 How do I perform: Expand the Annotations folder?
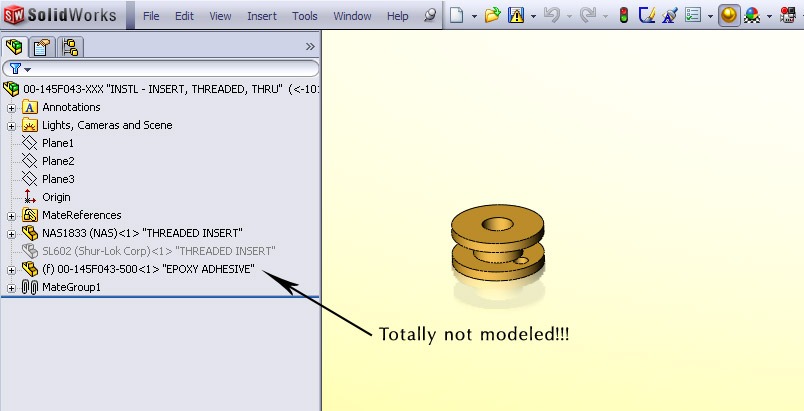(x=11, y=108)
